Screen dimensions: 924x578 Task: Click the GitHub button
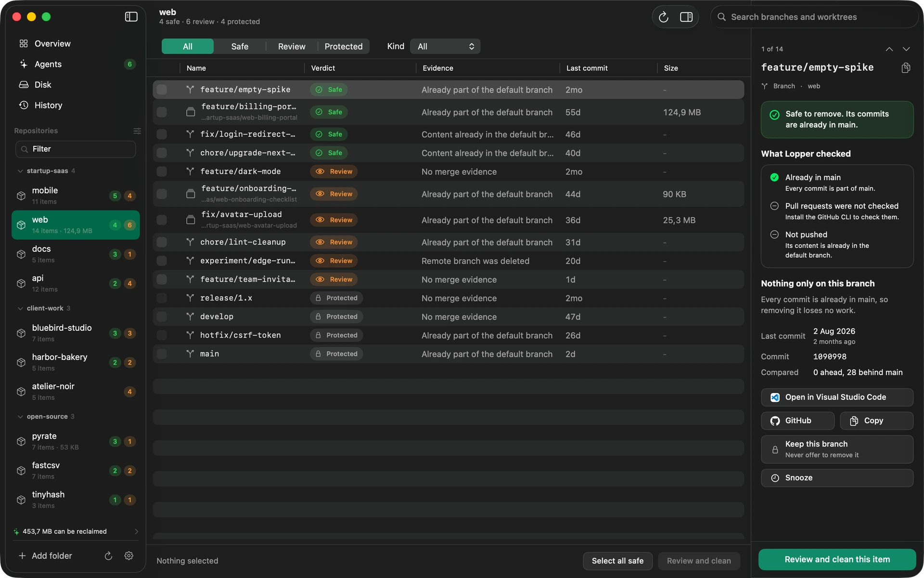797,420
